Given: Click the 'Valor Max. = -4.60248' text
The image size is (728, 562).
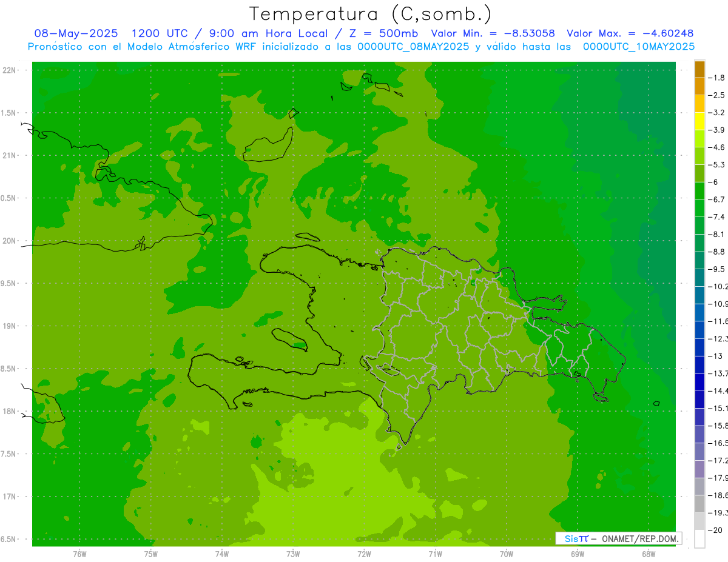Looking at the screenshot, I should [630, 33].
